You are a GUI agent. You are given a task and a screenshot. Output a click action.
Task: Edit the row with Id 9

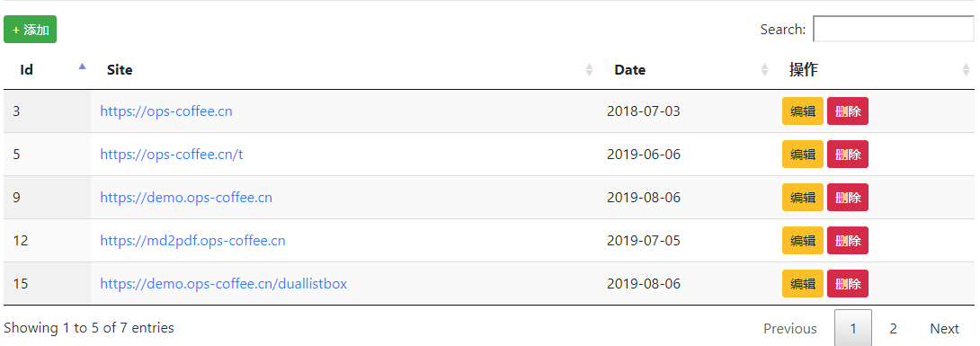pyautogui.click(x=803, y=198)
